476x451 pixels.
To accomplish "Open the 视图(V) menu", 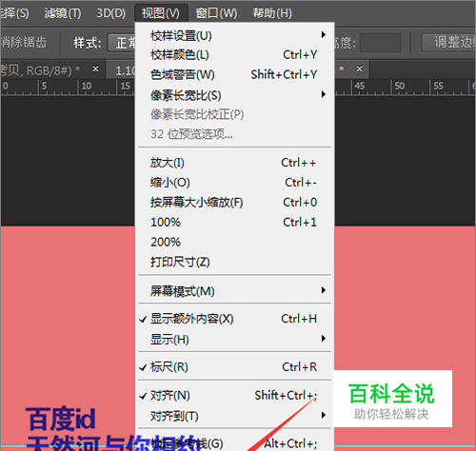I will pyautogui.click(x=161, y=13).
